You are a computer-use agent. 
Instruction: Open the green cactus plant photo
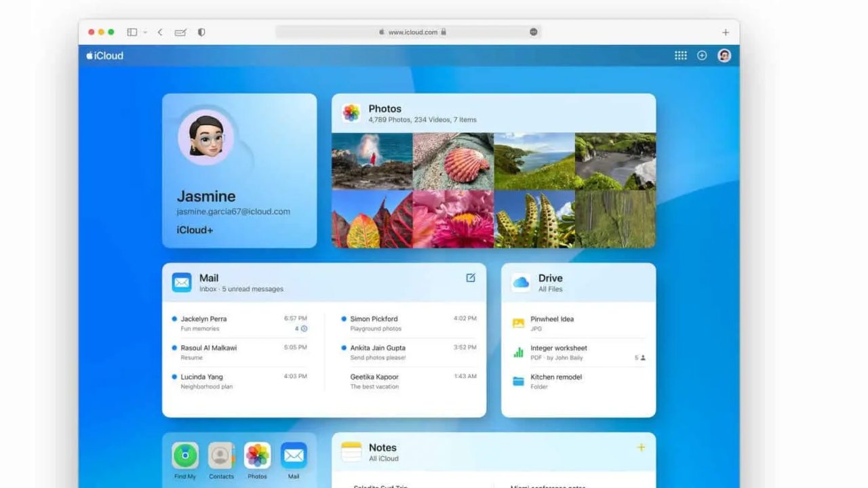pos(534,218)
